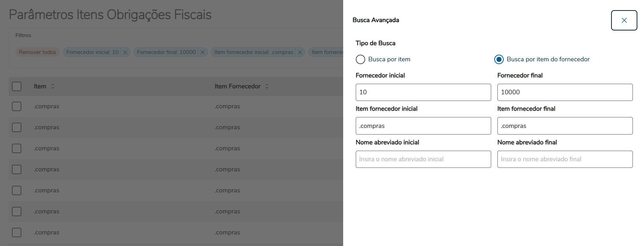Click the Nome abreviado final field
The width and height of the screenshot is (644, 246).
point(565,159)
